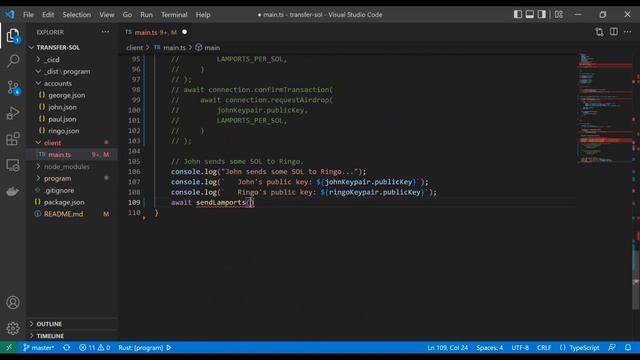Open the Docker view icon
640x360 pixels.
pyautogui.click(x=13, y=191)
